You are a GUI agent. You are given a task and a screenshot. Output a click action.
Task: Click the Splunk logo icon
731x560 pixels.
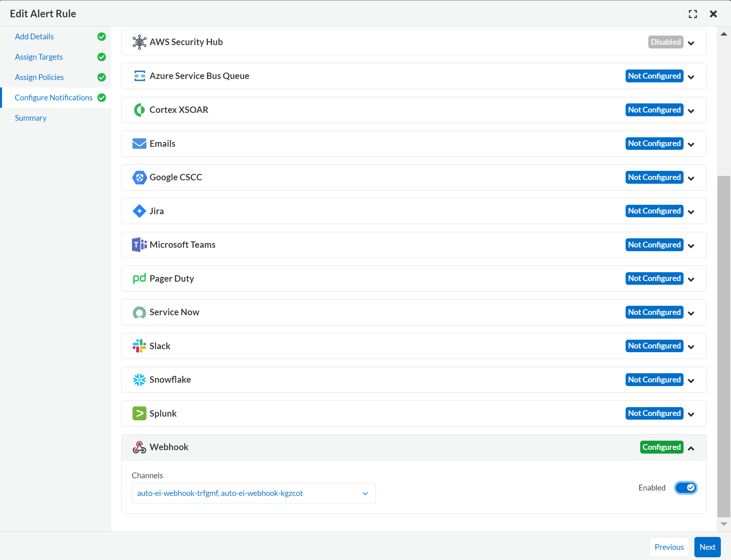(x=139, y=414)
